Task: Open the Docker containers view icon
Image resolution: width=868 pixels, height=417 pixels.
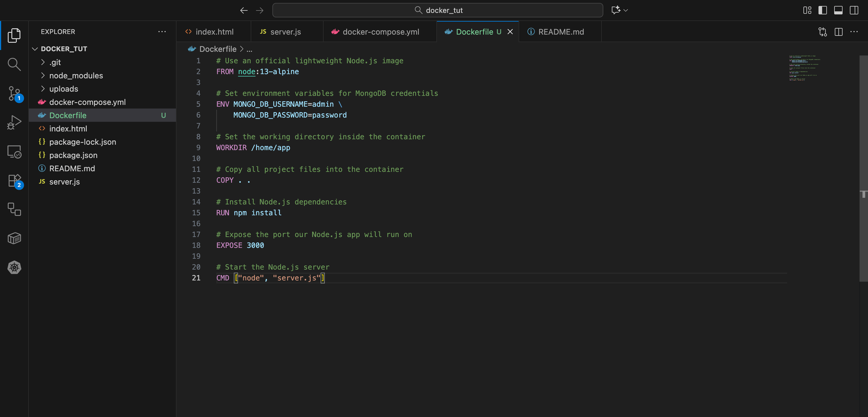Action: pyautogui.click(x=14, y=238)
